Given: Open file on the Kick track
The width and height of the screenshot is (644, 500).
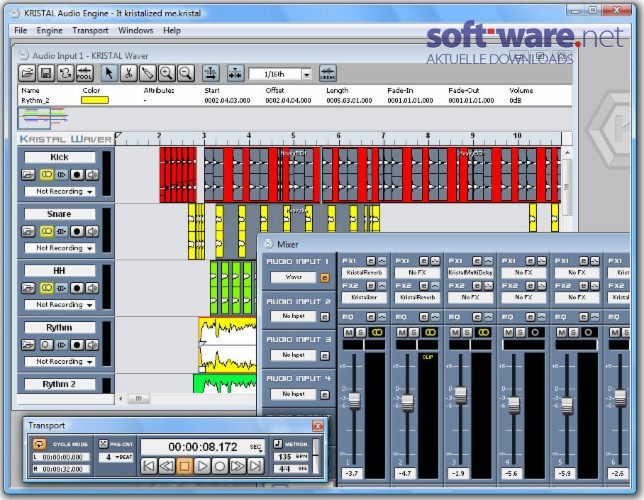Looking at the screenshot, I should pos(28,175).
